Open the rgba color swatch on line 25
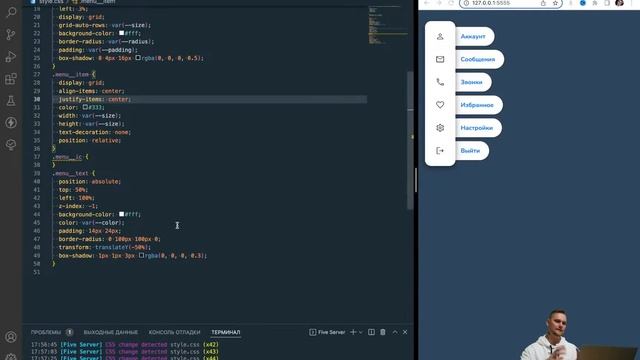The width and height of the screenshot is (640, 360). coord(138,58)
